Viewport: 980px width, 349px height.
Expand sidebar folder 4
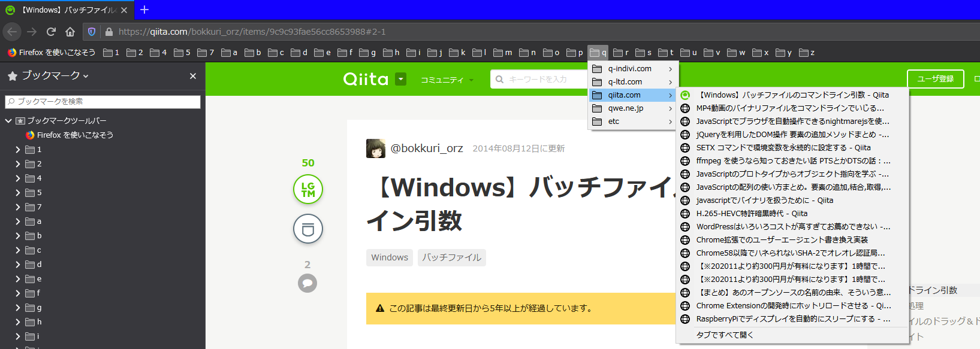pos(18,178)
